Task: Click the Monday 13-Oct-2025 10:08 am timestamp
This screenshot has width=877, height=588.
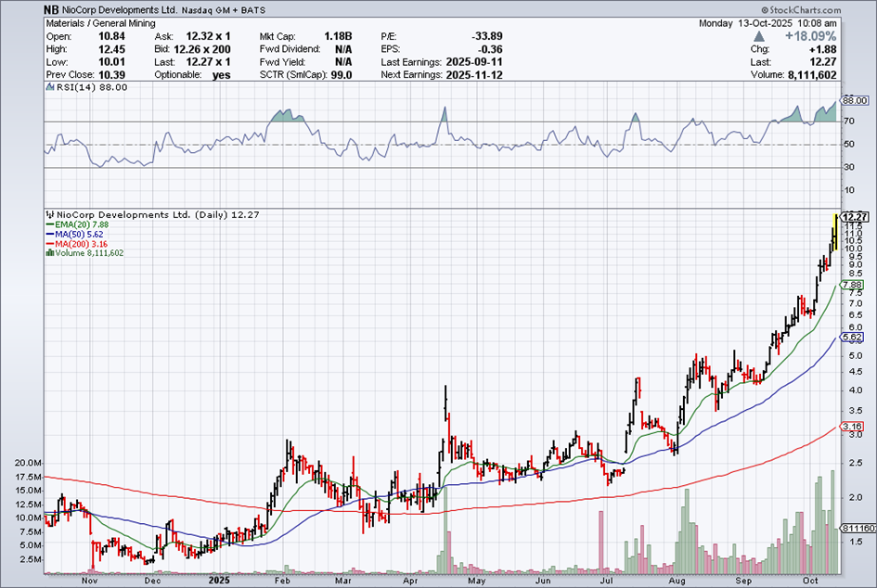Action: [x=767, y=23]
